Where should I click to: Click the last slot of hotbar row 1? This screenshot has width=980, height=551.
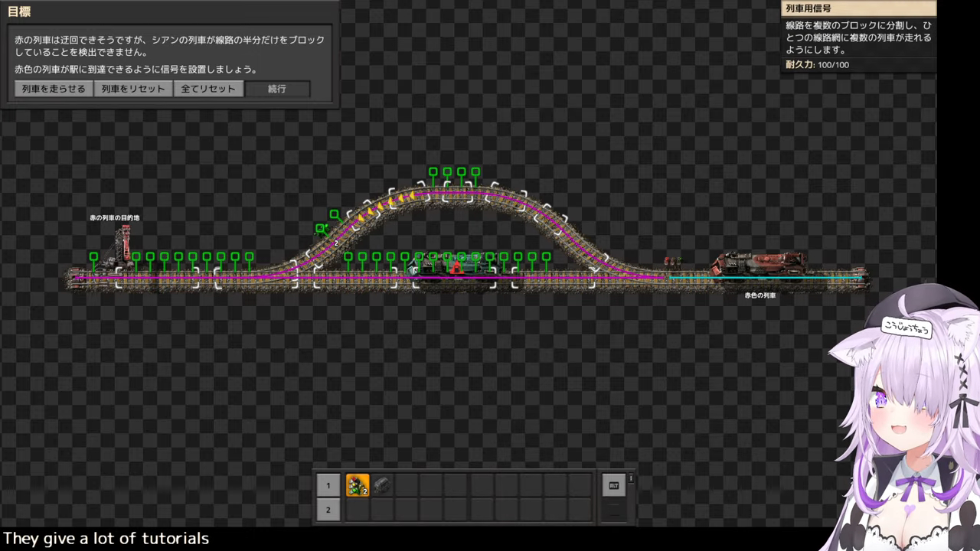coord(580,485)
